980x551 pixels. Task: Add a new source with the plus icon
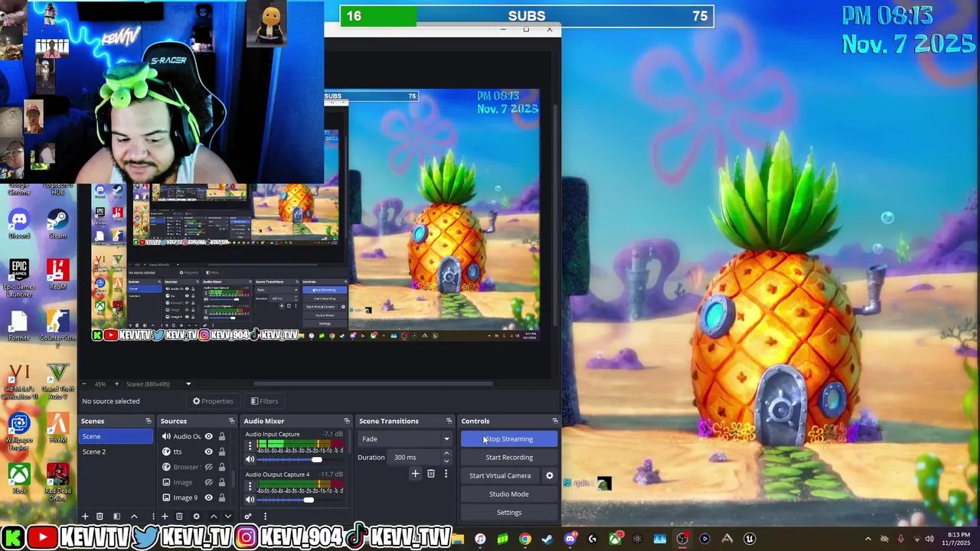(165, 517)
